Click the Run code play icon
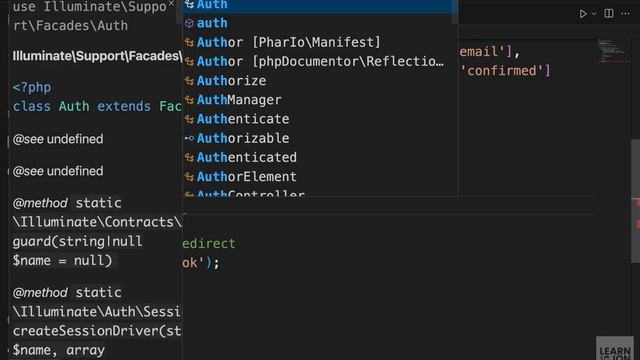This screenshot has width=640, height=360. click(583, 14)
